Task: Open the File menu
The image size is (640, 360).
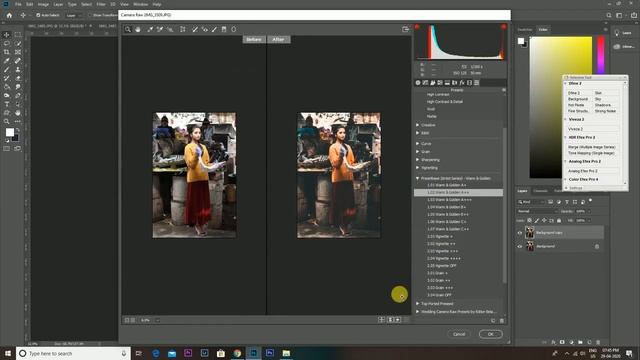Action: click(x=18, y=4)
